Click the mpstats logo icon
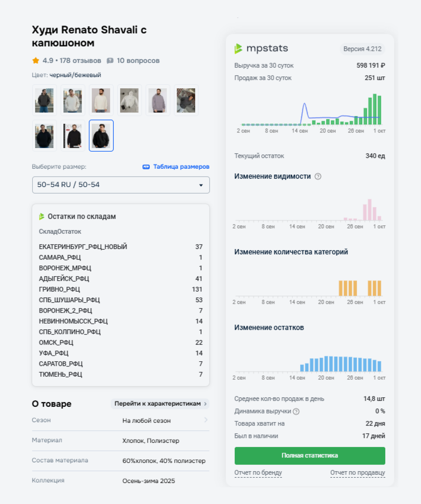421x504 pixels. coord(238,49)
